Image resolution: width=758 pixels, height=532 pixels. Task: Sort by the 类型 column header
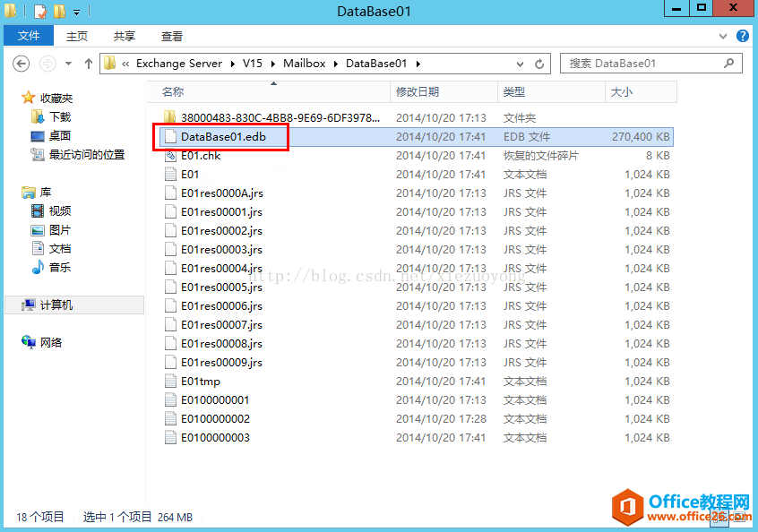[x=551, y=92]
